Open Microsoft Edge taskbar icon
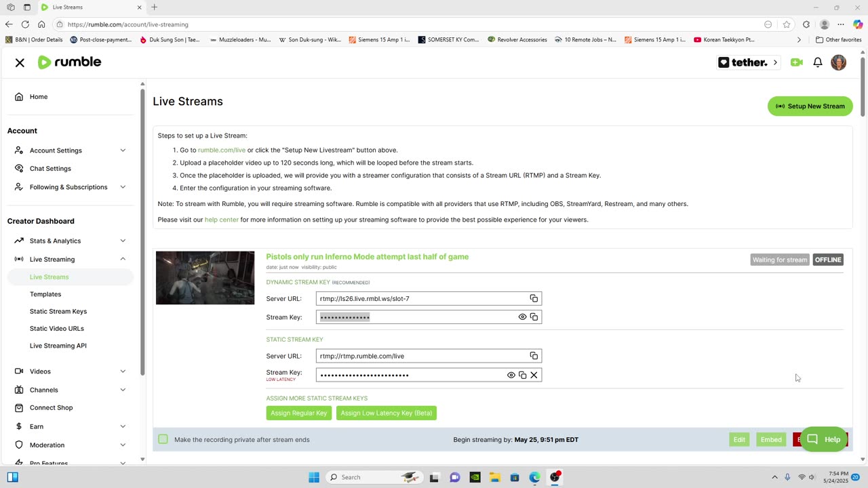 pyautogui.click(x=535, y=477)
